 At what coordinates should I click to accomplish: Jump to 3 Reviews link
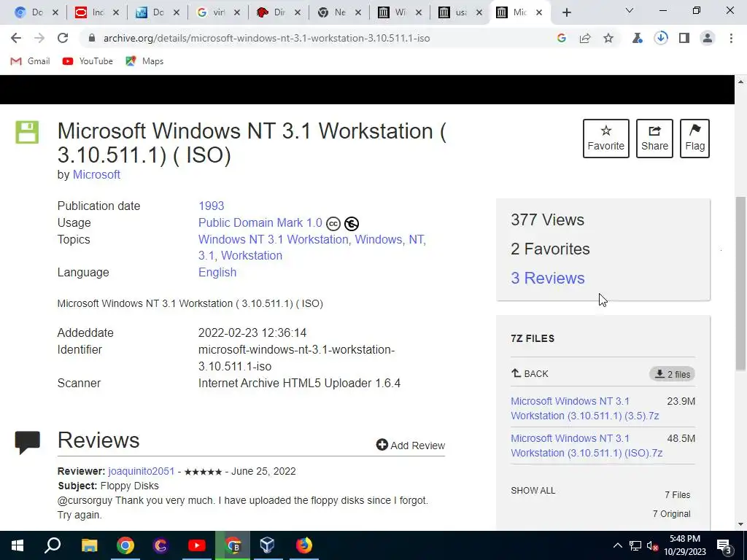tap(547, 278)
